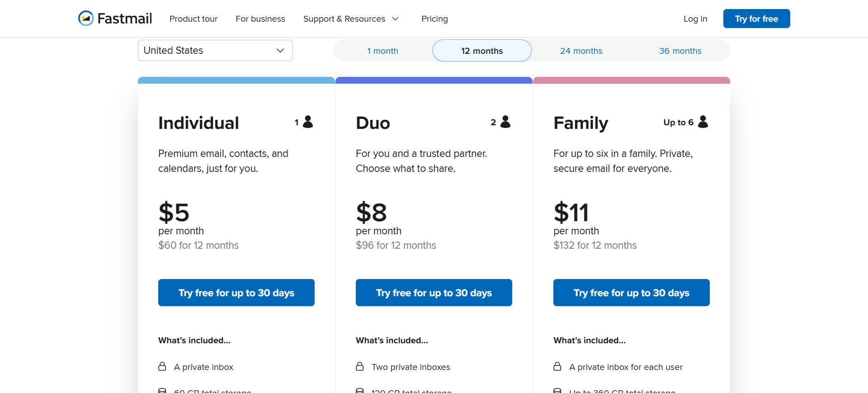Select the 24 months billing period
This screenshot has height=393, width=868.
pos(581,51)
